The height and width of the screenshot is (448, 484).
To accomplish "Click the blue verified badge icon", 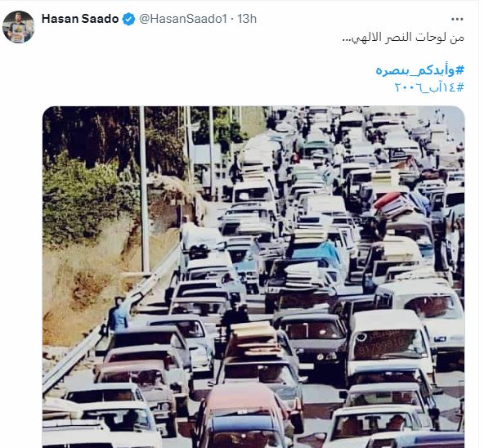I will pos(128,19).
